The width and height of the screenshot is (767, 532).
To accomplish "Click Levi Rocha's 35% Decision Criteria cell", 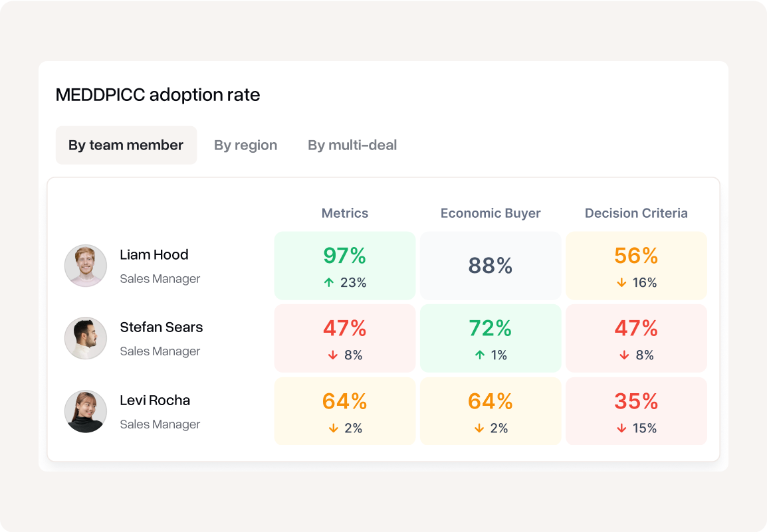I will pyautogui.click(x=636, y=411).
